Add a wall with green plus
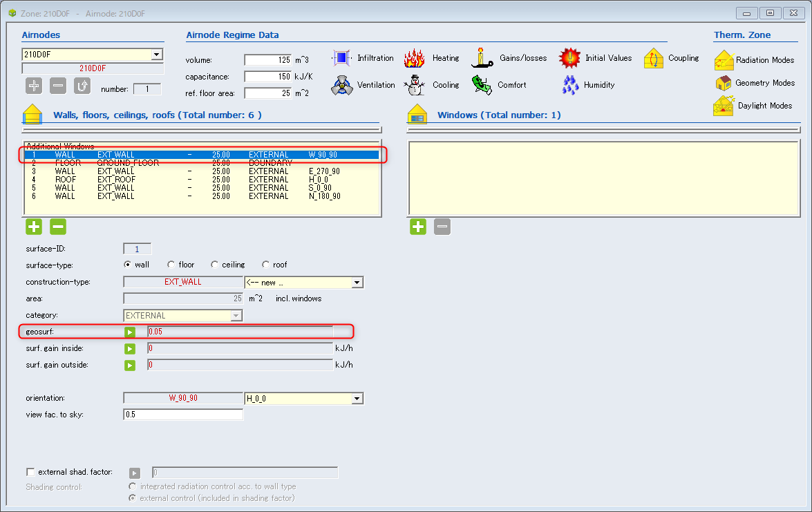Screen dimensions: 812x512 (x=34, y=226)
